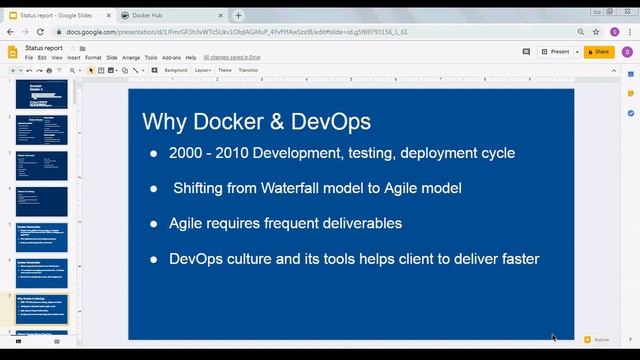Screen dimensions: 640x360
Task: Expand the Present options dropdown arrow
Action: point(577,52)
